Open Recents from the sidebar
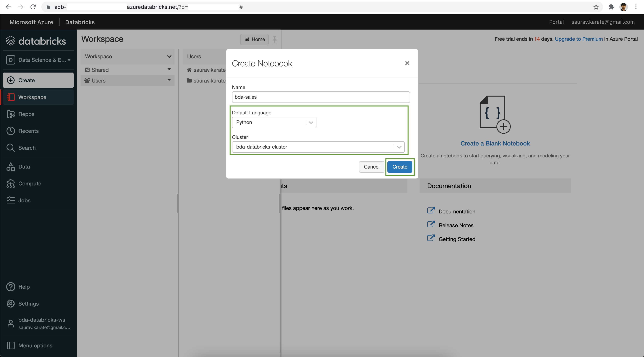The width and height of the screenshot is (644, 357). (38, 131)
